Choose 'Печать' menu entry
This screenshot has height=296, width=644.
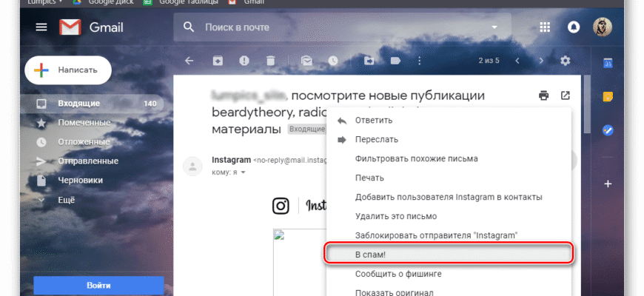[x=449, y=178]
